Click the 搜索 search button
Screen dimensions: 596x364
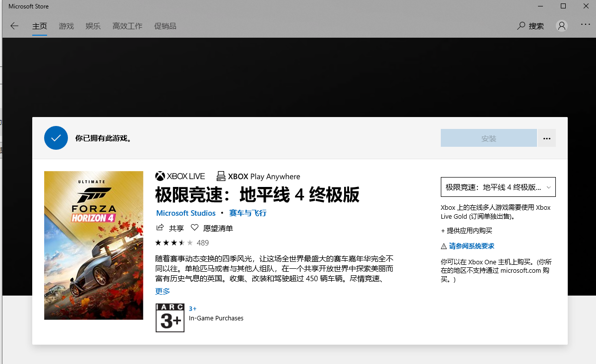[x=531, y=26]
